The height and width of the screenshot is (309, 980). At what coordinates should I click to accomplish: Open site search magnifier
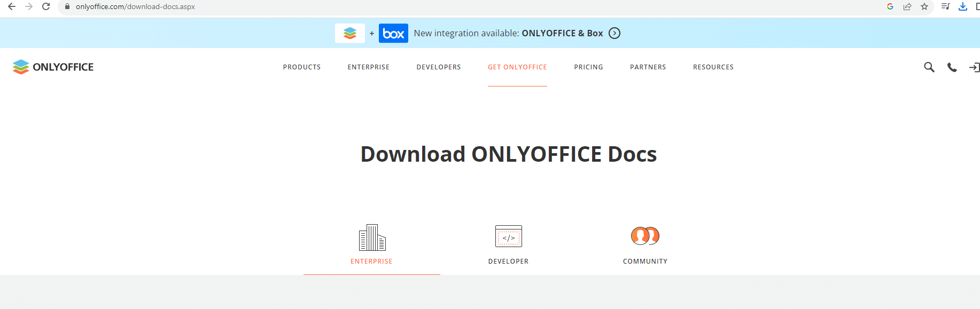click(929, 67)
